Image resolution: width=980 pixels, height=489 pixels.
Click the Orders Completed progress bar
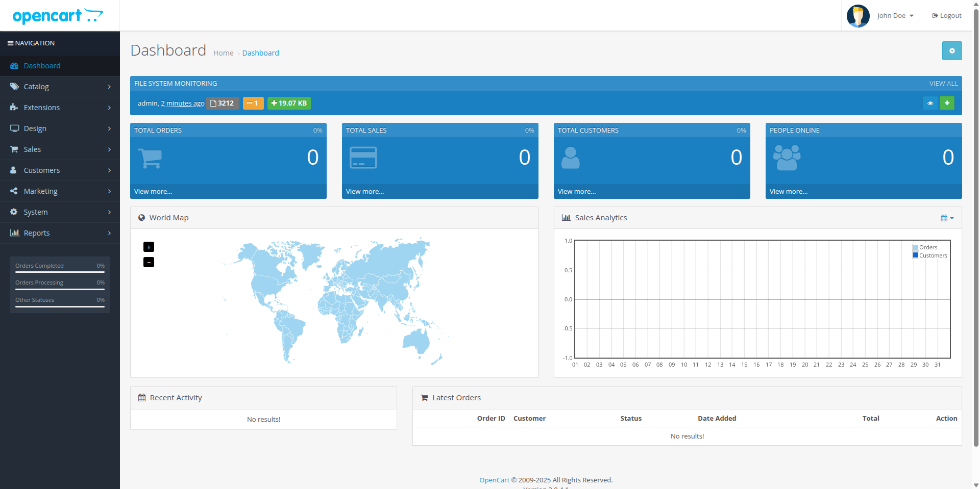tap(60, 272)
